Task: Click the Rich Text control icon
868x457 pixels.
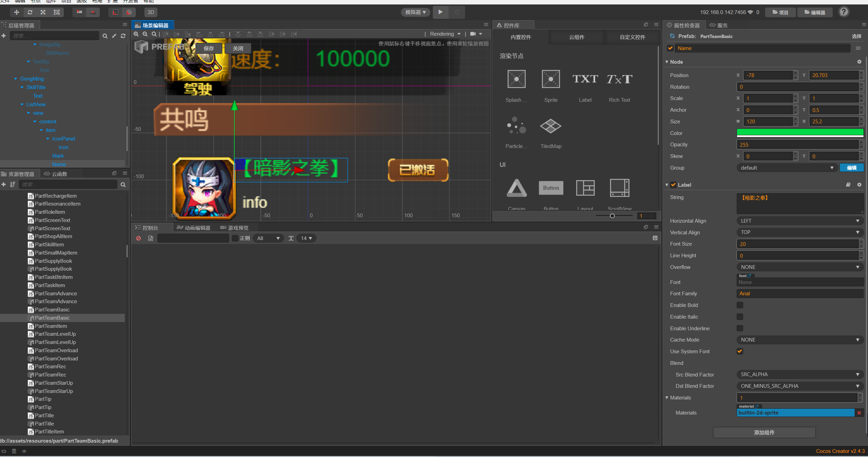Action: [x=619, y=79]
